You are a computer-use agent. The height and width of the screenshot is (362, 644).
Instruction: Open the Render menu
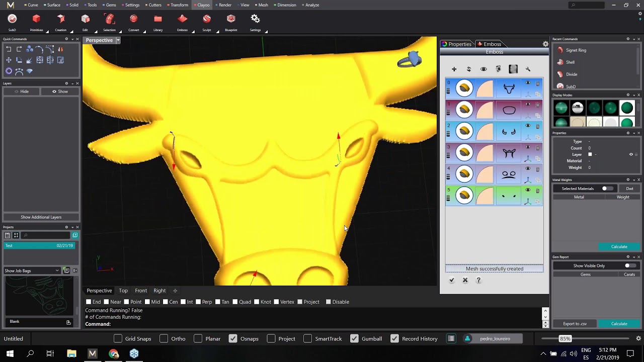pos(223,5)
